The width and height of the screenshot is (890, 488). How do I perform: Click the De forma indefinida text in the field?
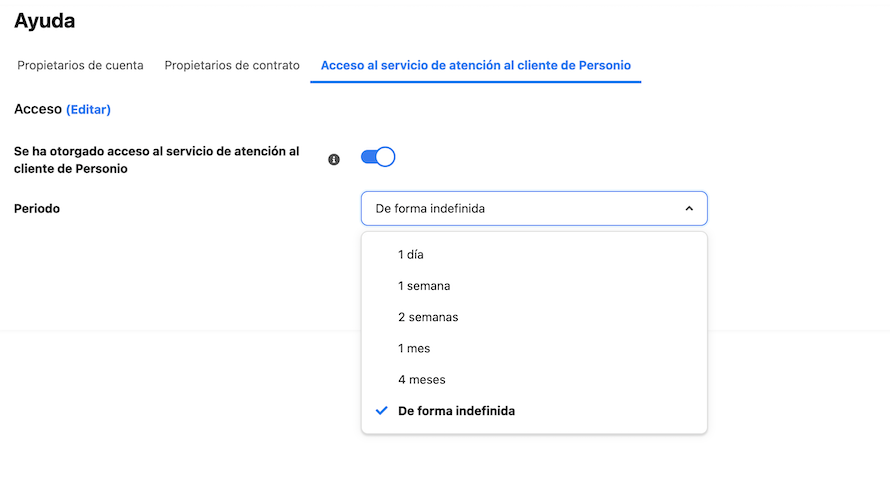[x=430, y=208]
